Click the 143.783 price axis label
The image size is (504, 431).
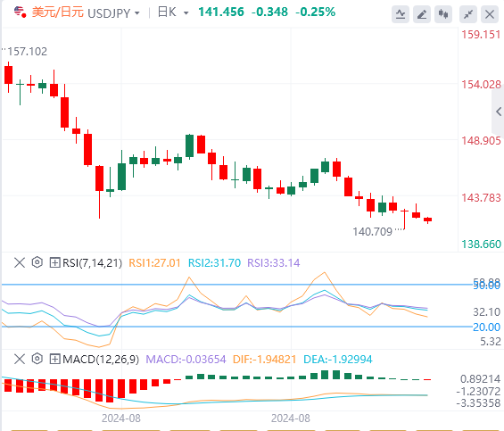point(481,197)
